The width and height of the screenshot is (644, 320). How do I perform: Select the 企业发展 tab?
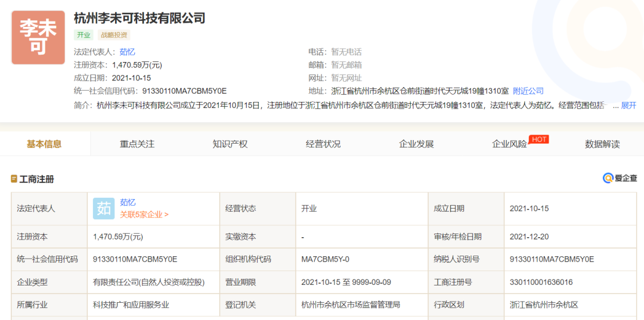416,144
